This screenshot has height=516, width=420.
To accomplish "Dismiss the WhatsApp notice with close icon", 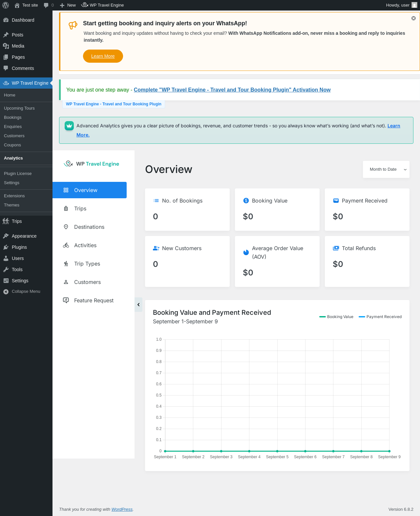I will [413, 18].
